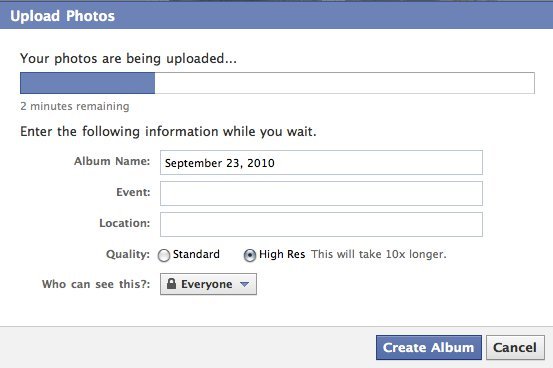Choose the 'Standard' quality label text
Image resolution: width=553 pixels, height=368 pixels.
click(x=196, y=254)
